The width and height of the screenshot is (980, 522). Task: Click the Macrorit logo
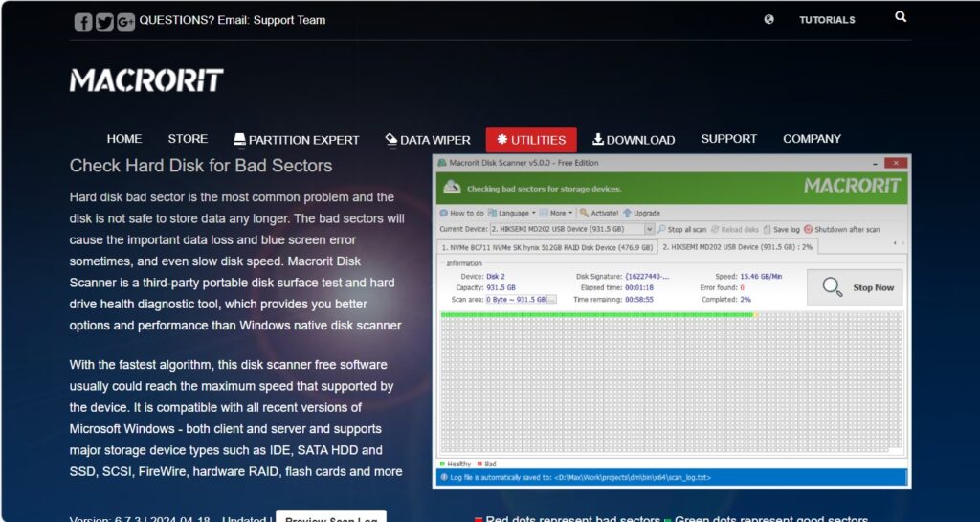146,80
